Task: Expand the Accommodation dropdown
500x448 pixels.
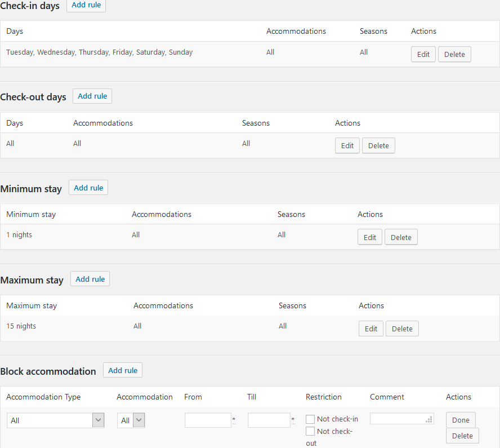Action: click(131, 420)
